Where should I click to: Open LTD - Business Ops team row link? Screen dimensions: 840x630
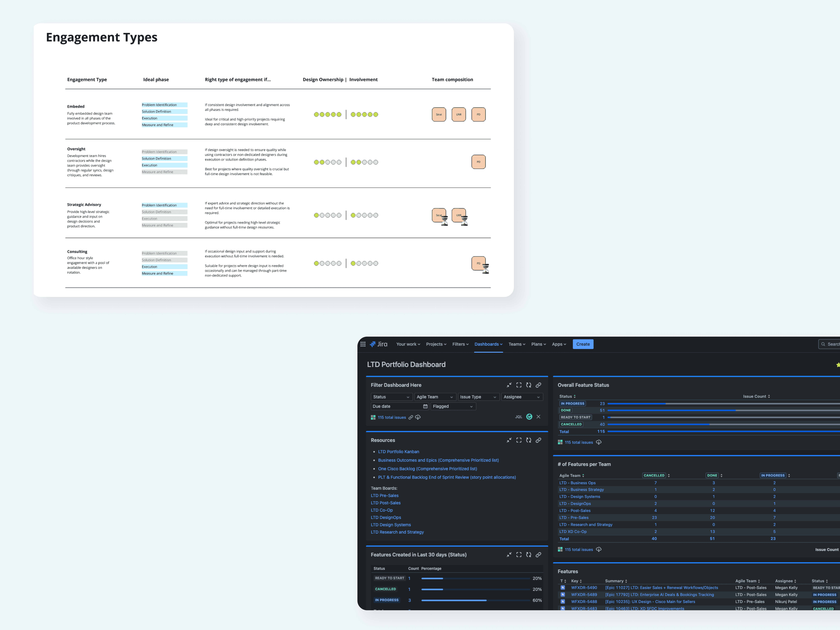pos(578,483)
